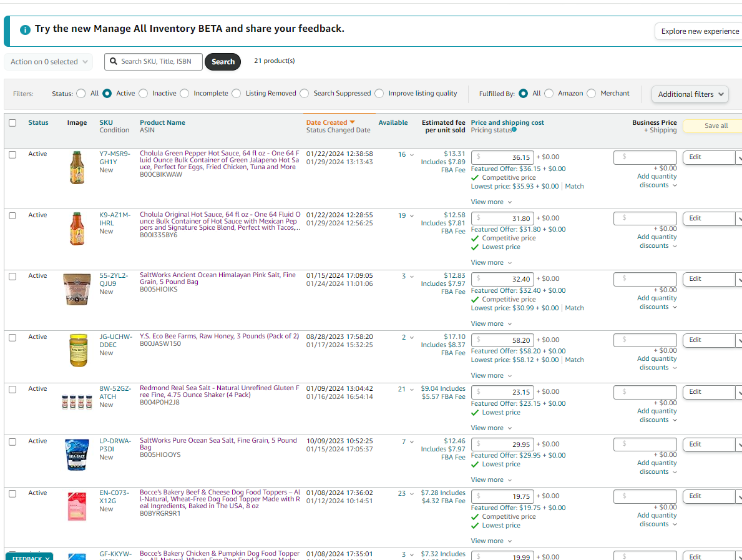The width and height of the screenshot is (742, 560).
Task: Open Redmond Real Sea Salt product link
Action: 219,391
